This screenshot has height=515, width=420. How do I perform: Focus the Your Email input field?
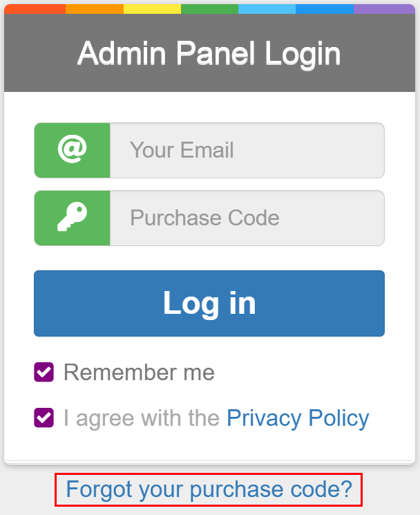click(x=247, y=150)
